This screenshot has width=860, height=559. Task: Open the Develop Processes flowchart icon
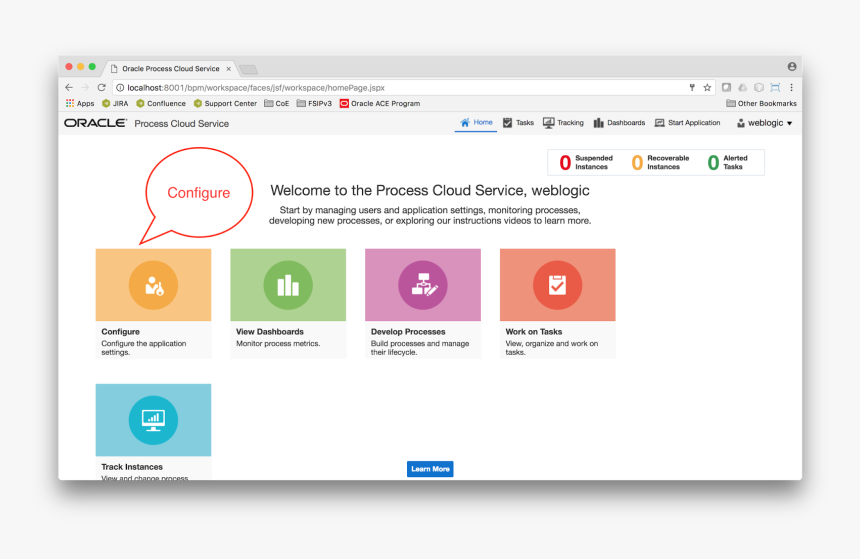tap(423, 285)
